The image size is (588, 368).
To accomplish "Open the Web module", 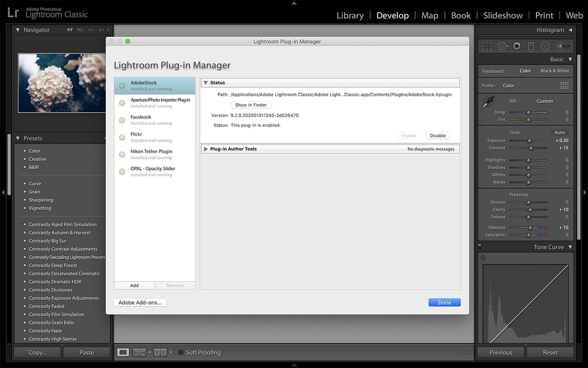I will tap(574, 16).
